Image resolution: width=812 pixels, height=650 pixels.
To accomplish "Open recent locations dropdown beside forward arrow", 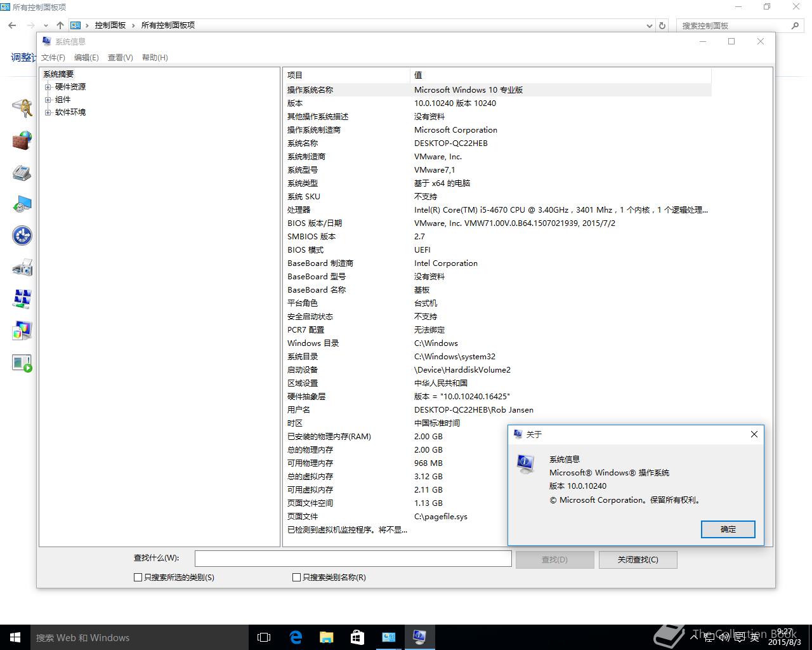I will (x=46, y=26).
